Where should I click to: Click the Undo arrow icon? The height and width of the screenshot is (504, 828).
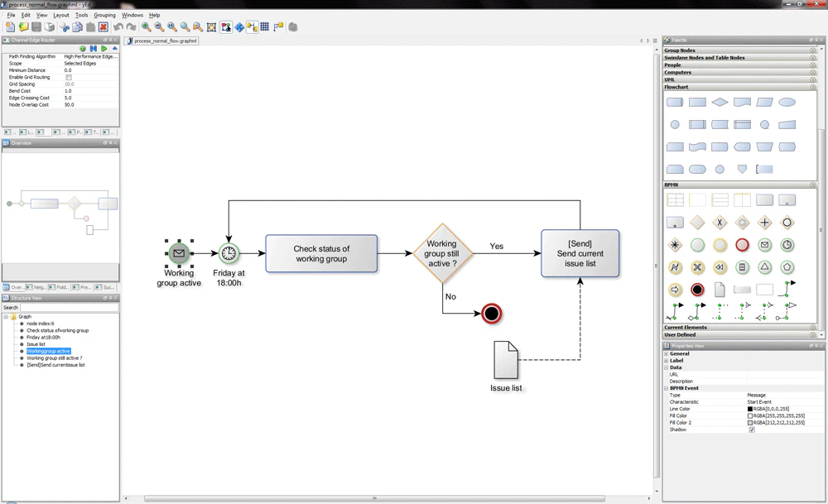[118, 26]
